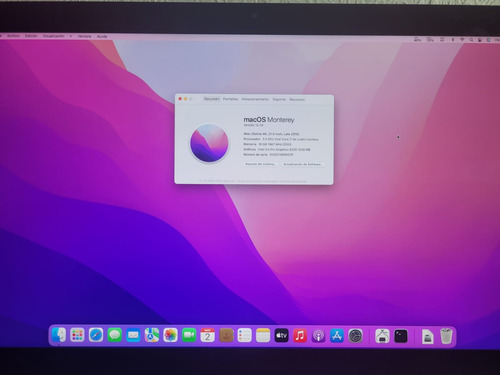Open Maps from the Dock
Screen dimensions: 500x375
(x=152, y=335)
